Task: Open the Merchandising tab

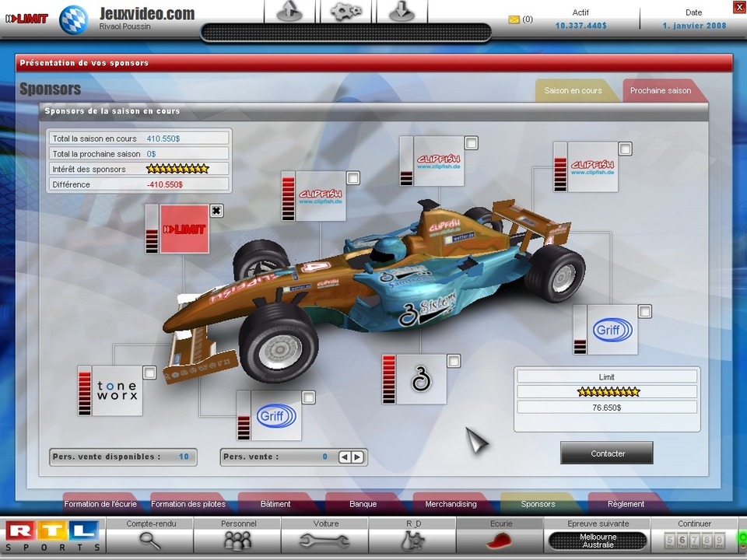Action: click(x=451, y=504)
